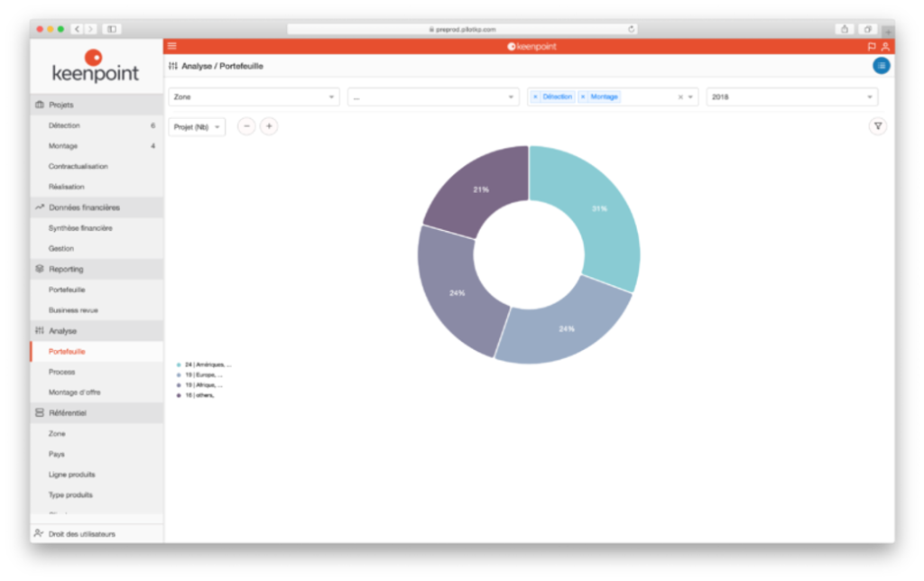Clear all selected phase filters
This screenshot has height=581, width=924.
point(680,97)
